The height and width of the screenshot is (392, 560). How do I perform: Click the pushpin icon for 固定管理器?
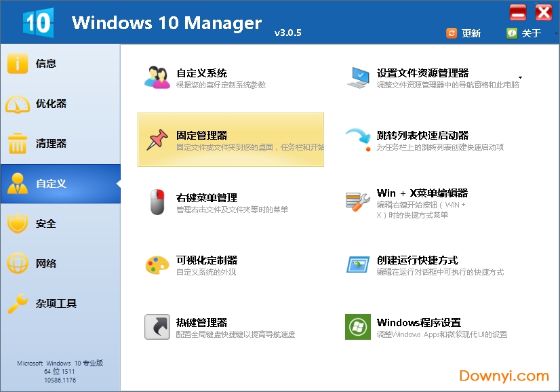click(157, 140)
